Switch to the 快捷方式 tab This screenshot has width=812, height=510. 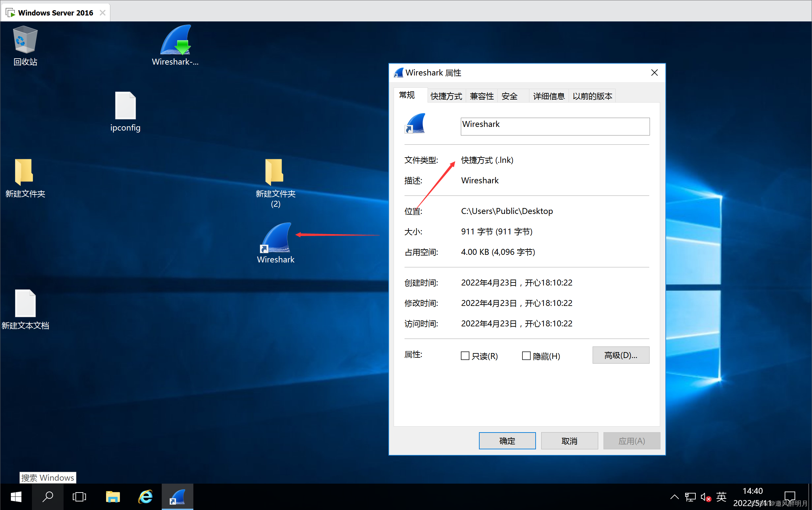(446, 96)
